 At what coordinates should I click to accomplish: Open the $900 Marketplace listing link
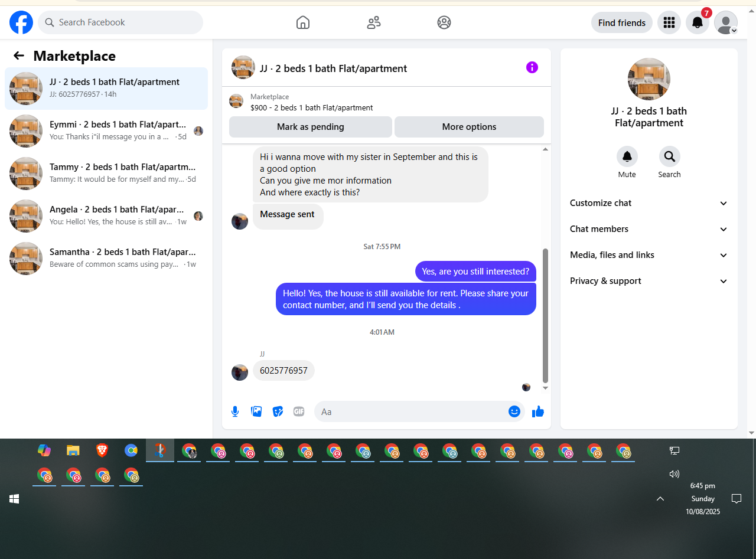tap(311, 107)
